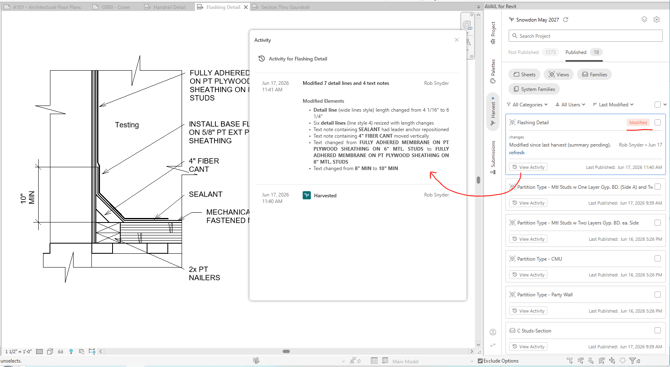Screen dimensions: 670x367
Task: Open the Palettes side tab
Action: pos(493,70)
